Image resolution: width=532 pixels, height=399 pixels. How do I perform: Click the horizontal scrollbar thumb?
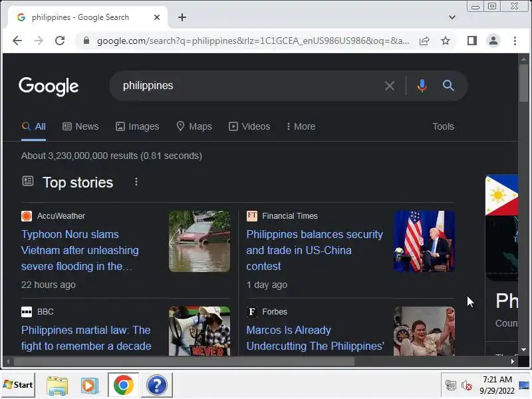(x=184, y=361)
